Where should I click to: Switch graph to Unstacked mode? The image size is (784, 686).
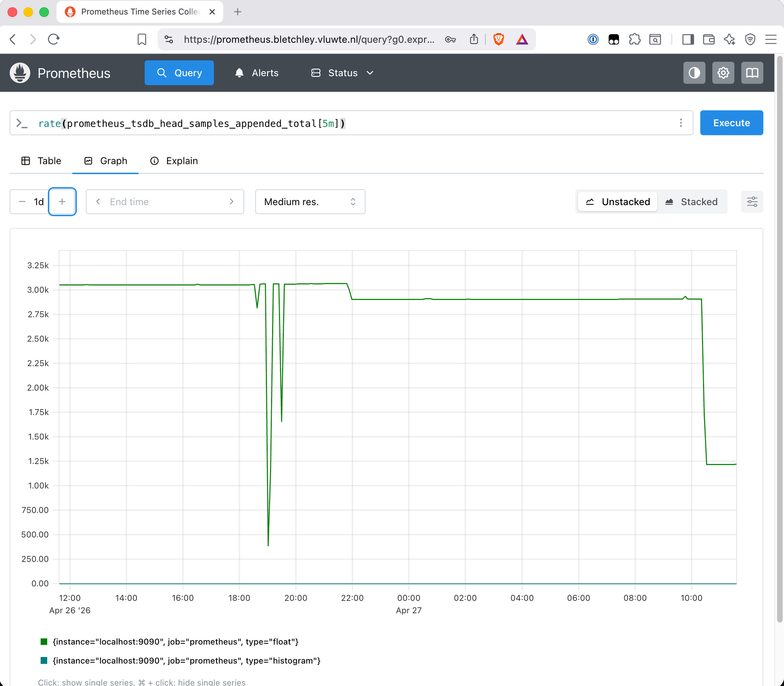(x=618, y=202)
